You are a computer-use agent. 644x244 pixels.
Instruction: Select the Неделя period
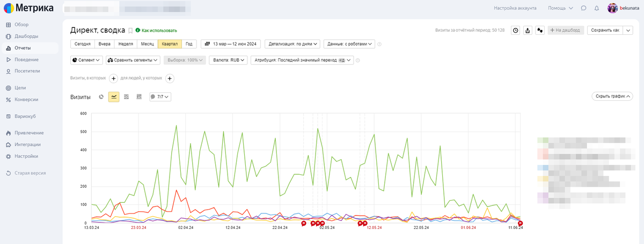point(126,44)
